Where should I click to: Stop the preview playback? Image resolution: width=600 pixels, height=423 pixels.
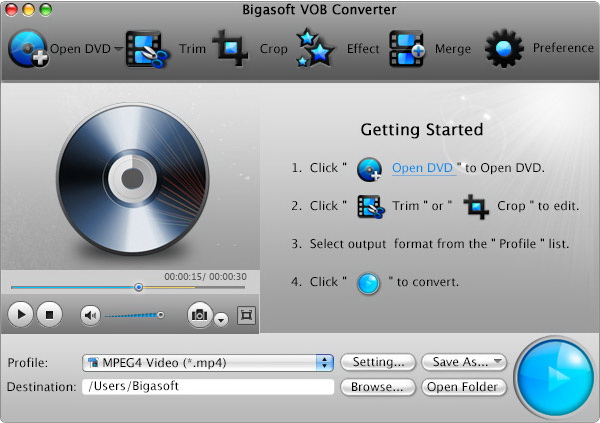click(x=49, y=315)
